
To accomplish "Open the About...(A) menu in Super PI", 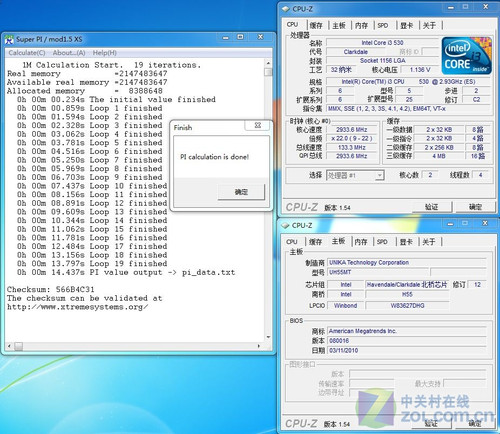I will click(x=69, y=53).
